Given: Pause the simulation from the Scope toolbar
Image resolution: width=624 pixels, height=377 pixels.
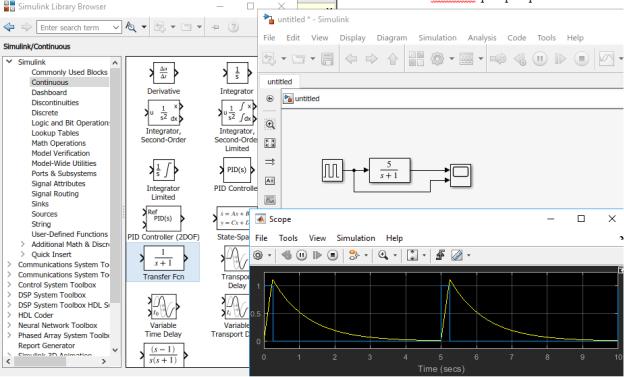Looking at the screenshot, I should point(302,255).
